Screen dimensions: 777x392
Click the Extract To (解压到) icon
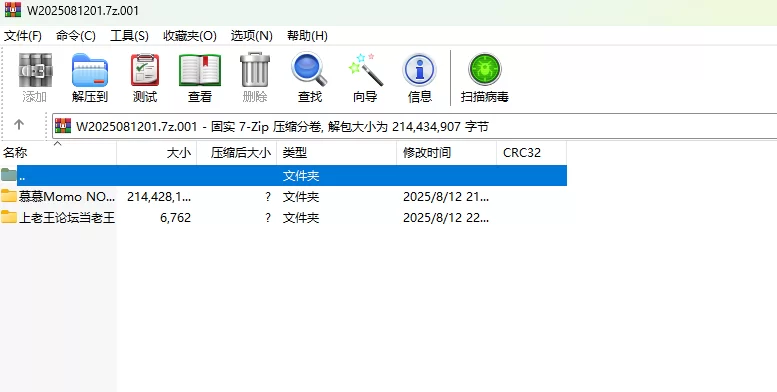90,70
